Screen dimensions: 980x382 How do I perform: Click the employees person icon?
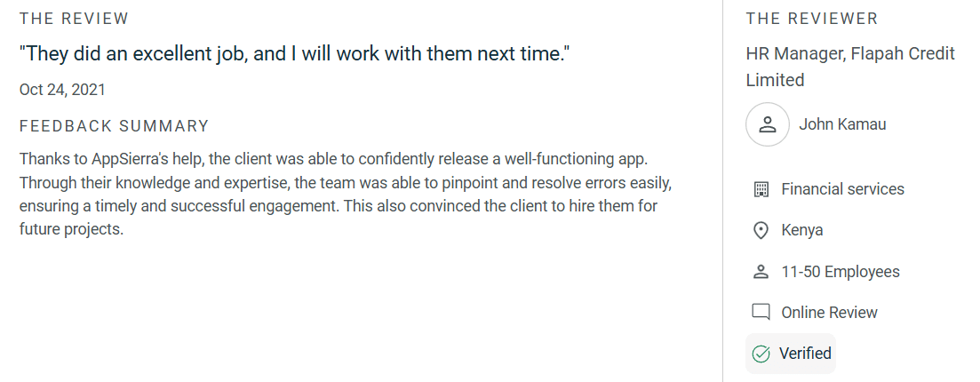coord(761,272)
